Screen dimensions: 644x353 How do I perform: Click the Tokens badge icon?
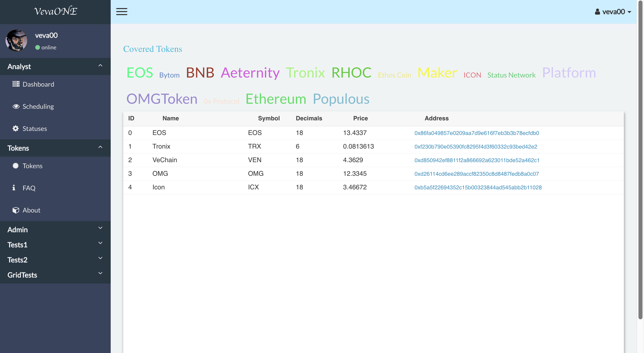coord(16,166)
